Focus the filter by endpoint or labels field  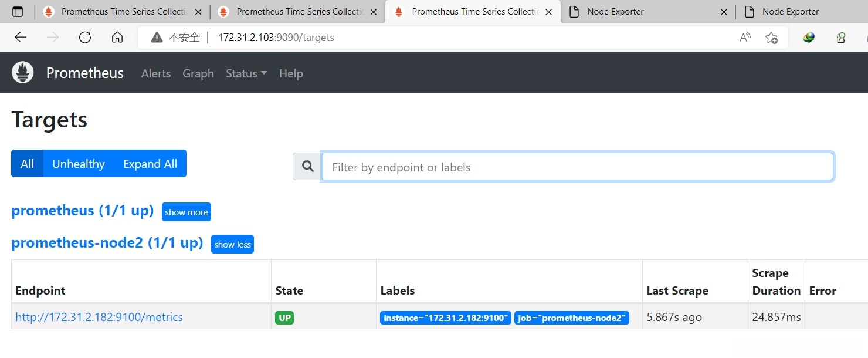coord(578,167)
